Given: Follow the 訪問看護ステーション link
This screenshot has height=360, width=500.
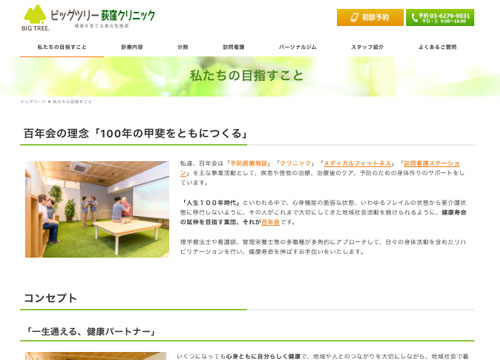Looking at the screenshot, I should [x=432, y=163].
